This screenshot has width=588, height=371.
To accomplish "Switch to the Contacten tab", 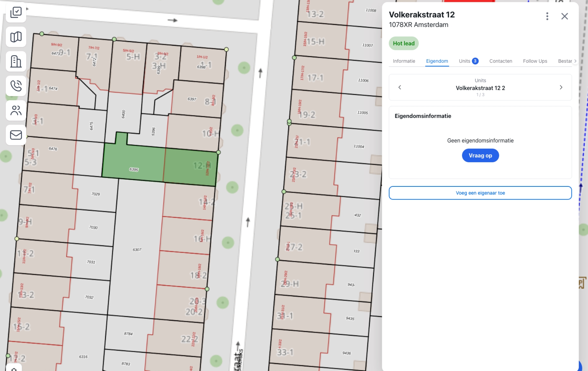I will (x=500, y=61).
